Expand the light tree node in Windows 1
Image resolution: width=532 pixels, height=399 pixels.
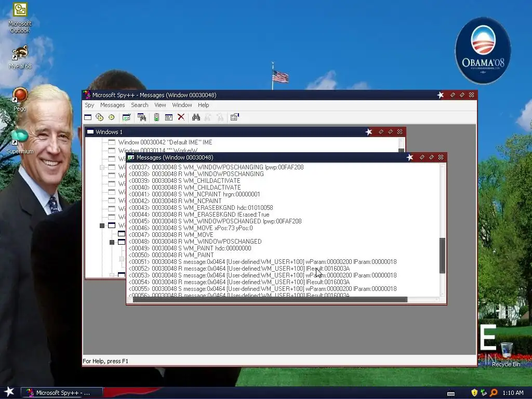[102, 167]
